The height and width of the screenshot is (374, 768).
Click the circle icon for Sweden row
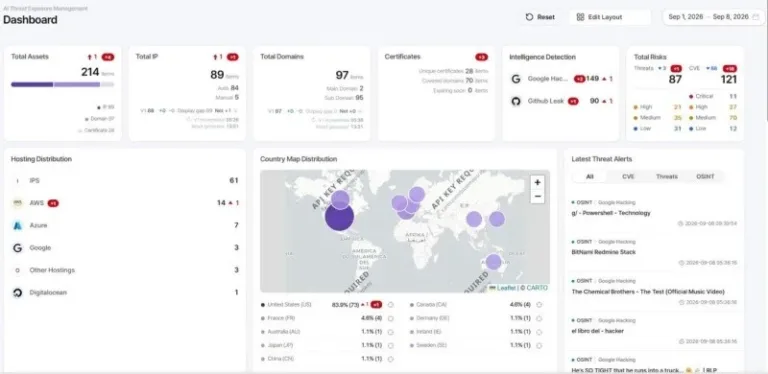click(539, 345)
